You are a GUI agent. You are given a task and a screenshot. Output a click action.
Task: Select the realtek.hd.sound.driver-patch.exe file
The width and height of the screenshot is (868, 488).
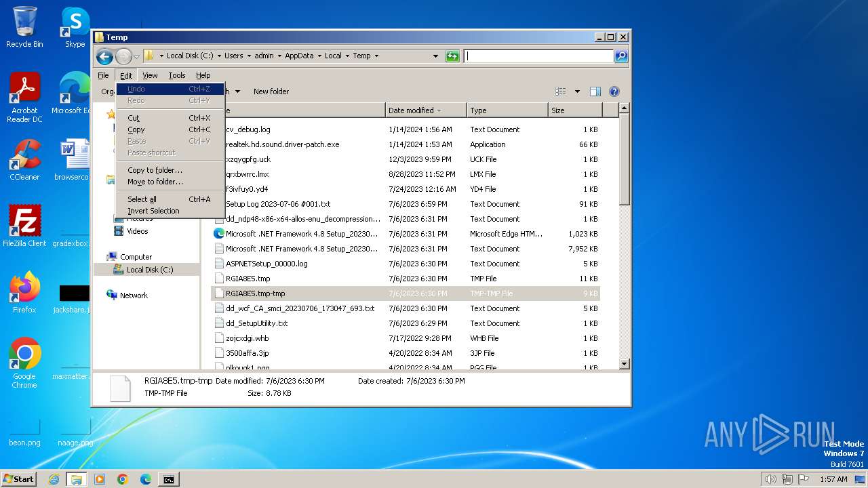[x=406, y=144]
